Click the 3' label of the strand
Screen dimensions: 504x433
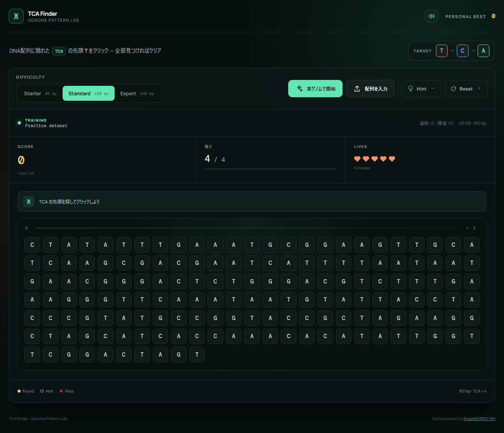pos(474,228)
